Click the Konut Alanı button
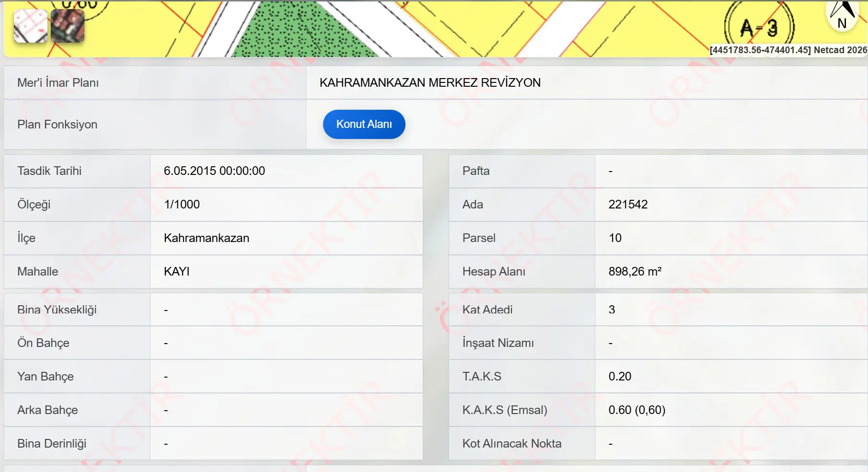868x472 pixels. [364, 125]
